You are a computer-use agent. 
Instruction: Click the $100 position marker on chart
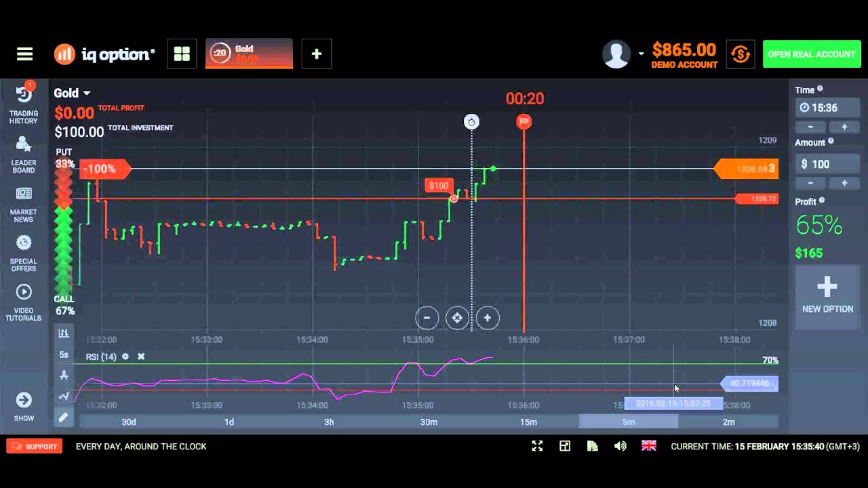point(439,186)
